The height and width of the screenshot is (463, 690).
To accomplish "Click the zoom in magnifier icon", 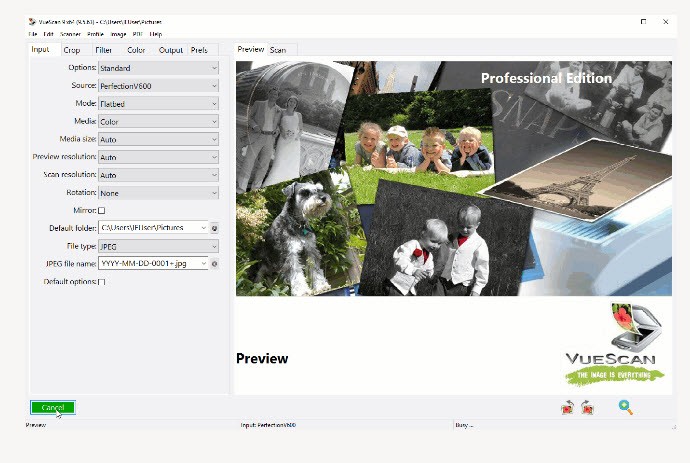I will [x=625, y=408].
